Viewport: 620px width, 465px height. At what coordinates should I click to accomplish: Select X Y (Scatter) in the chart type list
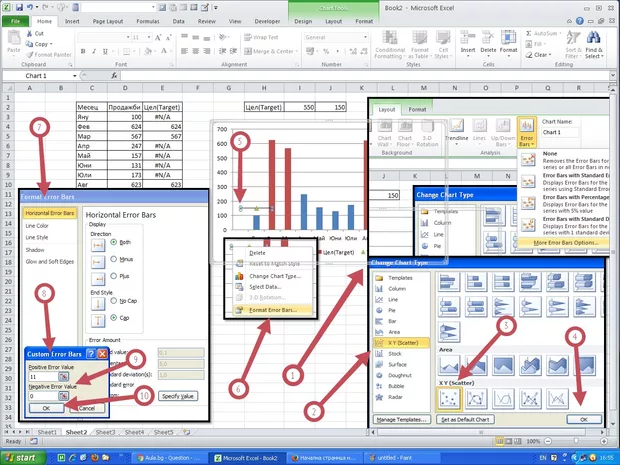point(402,343)
